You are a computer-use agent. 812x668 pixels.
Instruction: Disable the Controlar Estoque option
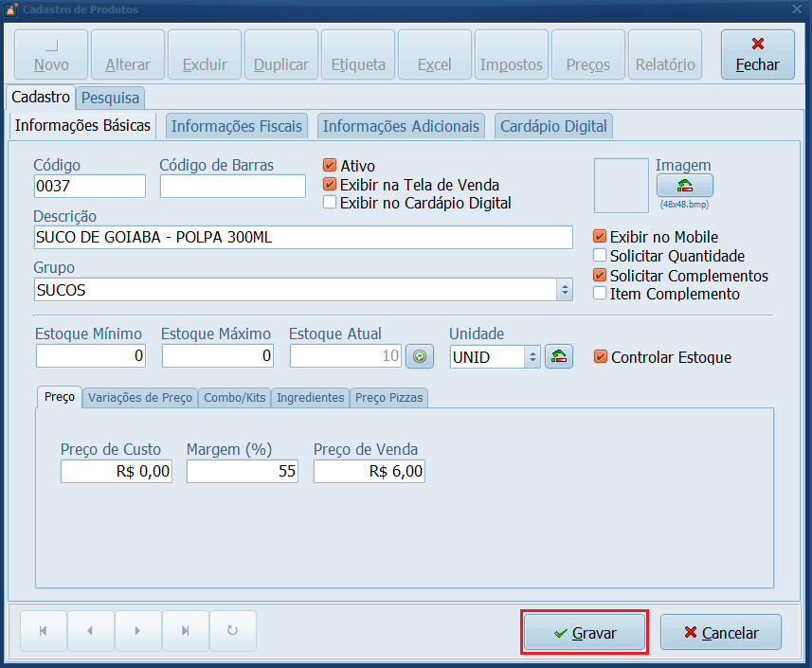(x=600, y=357)
